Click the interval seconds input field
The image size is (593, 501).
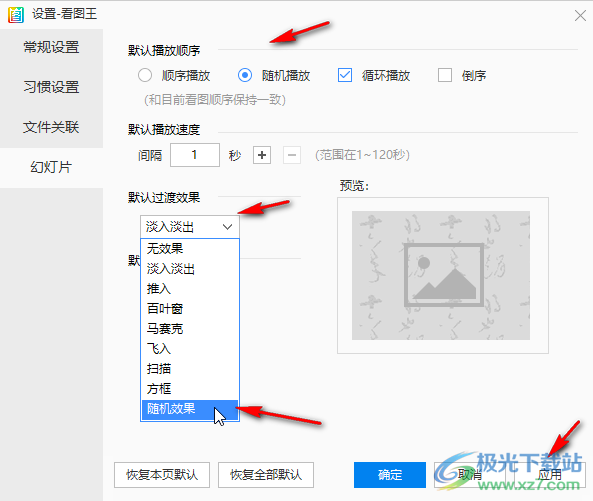coord(195,155)
